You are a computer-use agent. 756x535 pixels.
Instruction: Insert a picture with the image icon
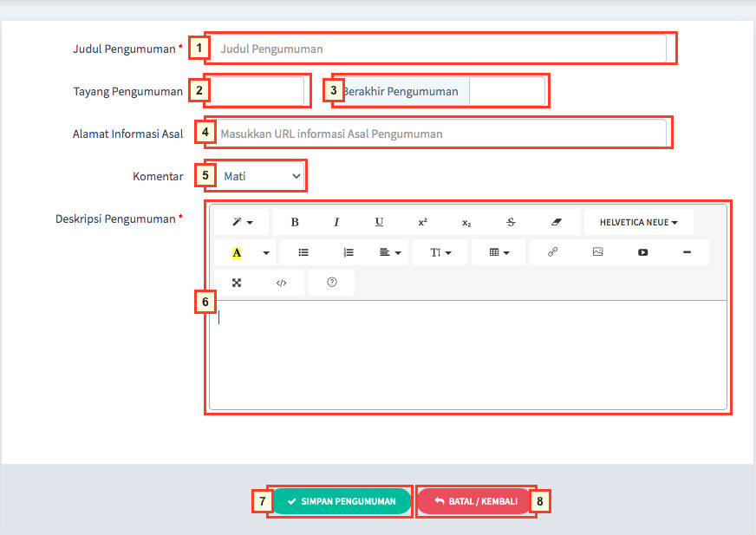tap(597, 252)
